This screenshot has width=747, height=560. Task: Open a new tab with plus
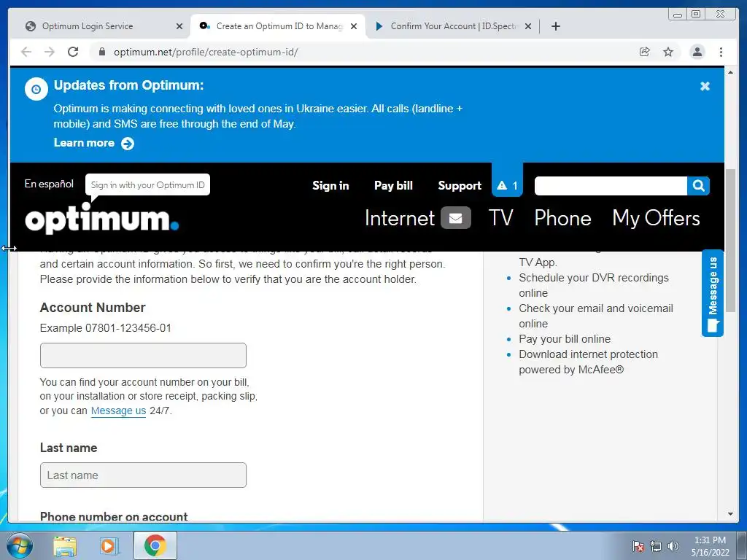pyautogui.click(x=555, y=26)
